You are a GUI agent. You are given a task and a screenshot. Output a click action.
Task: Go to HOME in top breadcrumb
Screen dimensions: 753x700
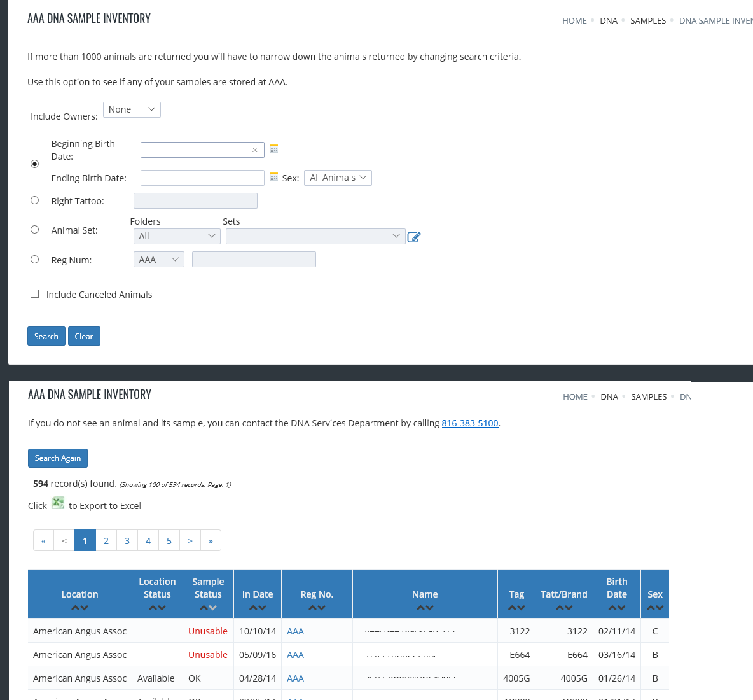574,20
